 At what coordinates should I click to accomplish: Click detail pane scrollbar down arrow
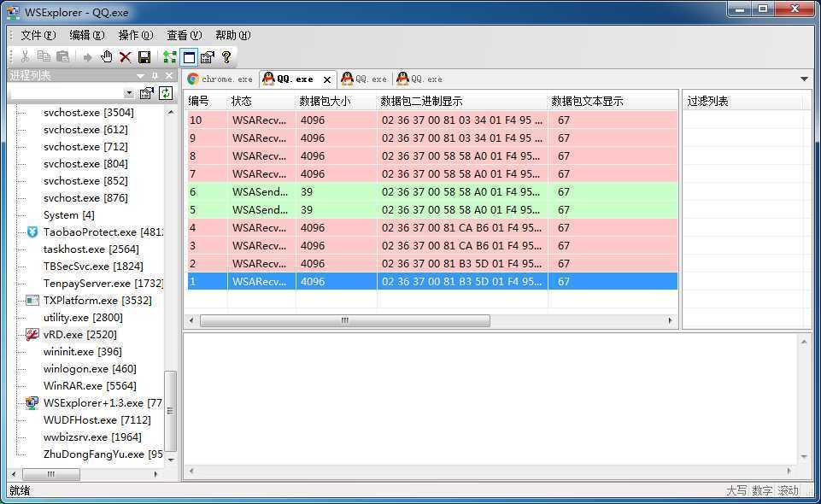[804, 456]
